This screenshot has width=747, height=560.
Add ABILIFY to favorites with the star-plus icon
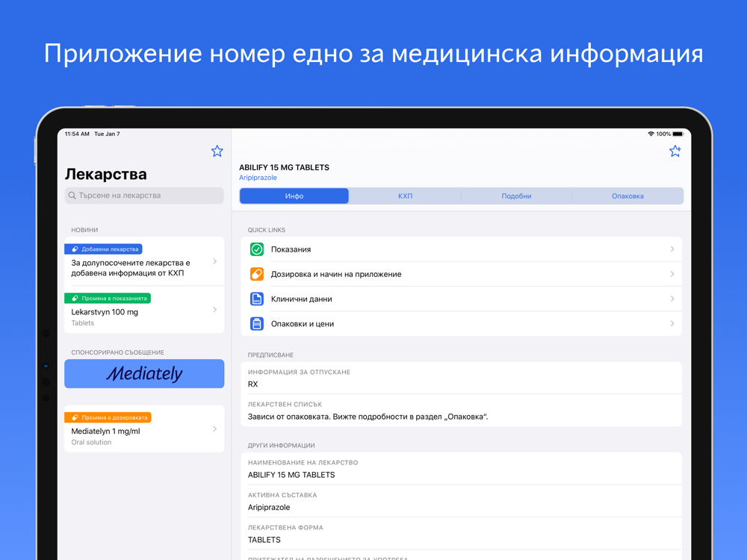[x=675, y=151]
